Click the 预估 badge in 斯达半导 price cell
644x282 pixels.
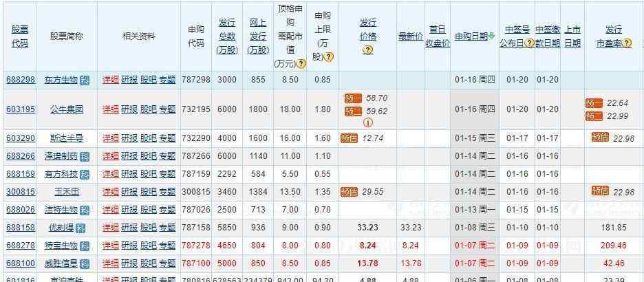(350, 138)
